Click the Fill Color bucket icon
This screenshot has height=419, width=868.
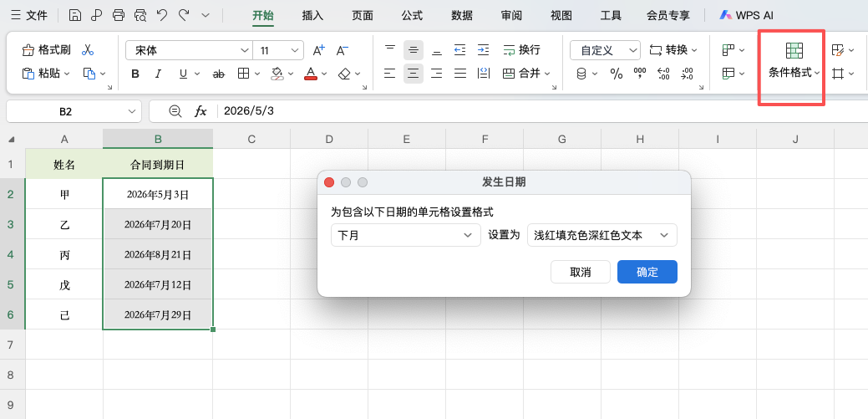277,74
